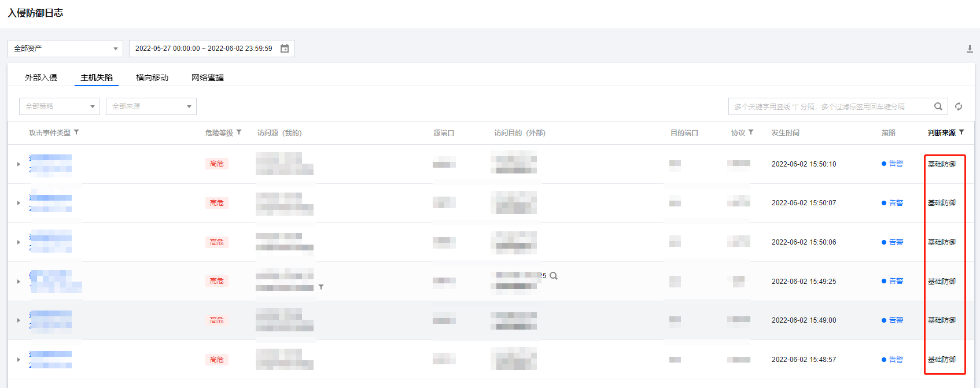Viewport: 980px width, 388px height.
Task: Open the 全部来源 dropdown
Action: [151, 106]
